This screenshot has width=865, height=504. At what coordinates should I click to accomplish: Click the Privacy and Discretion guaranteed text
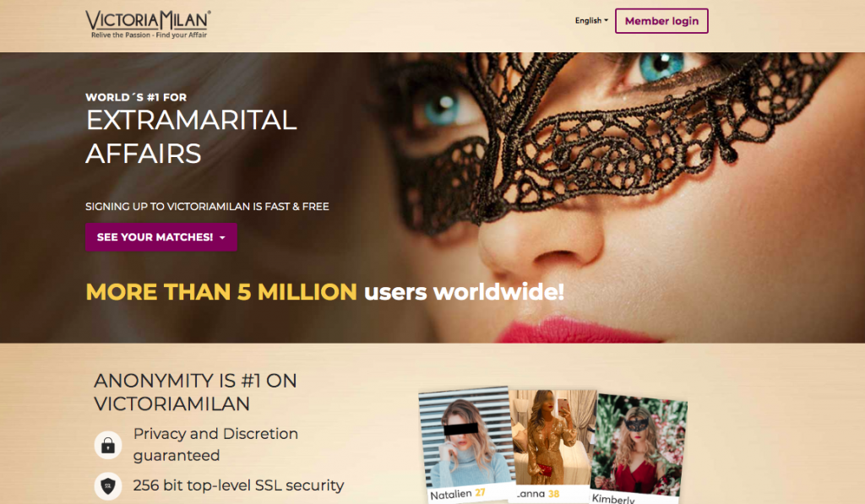coord(215,444)
